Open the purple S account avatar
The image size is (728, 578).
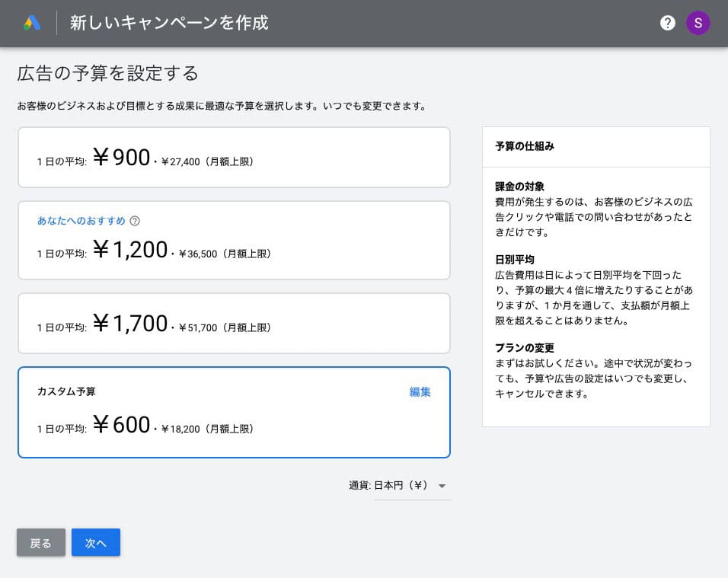pos(698,23)
